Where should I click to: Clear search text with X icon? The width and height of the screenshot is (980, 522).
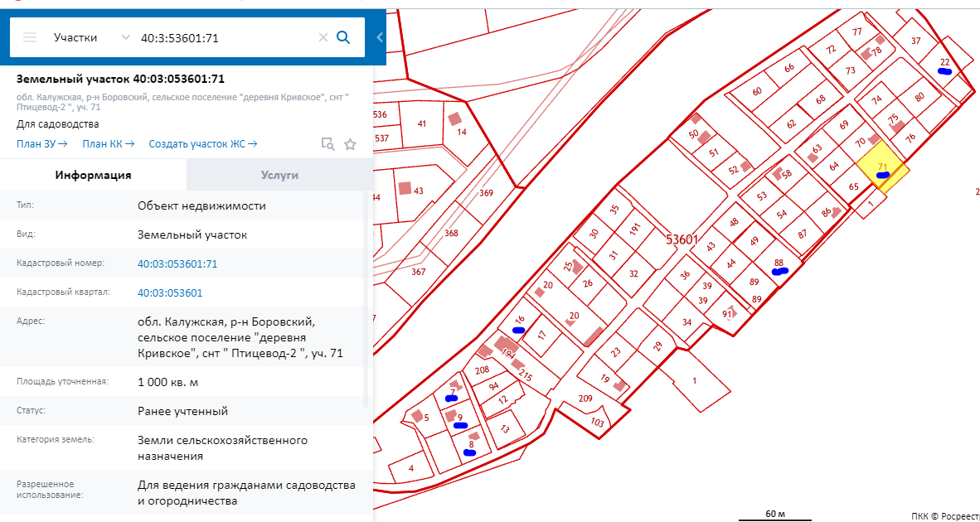tap(323, 37)
